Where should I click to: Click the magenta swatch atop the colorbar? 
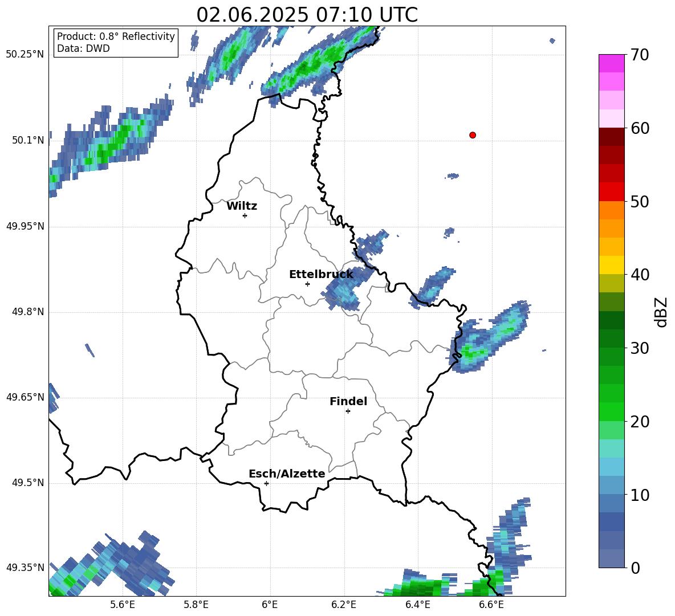pos(611,63)
